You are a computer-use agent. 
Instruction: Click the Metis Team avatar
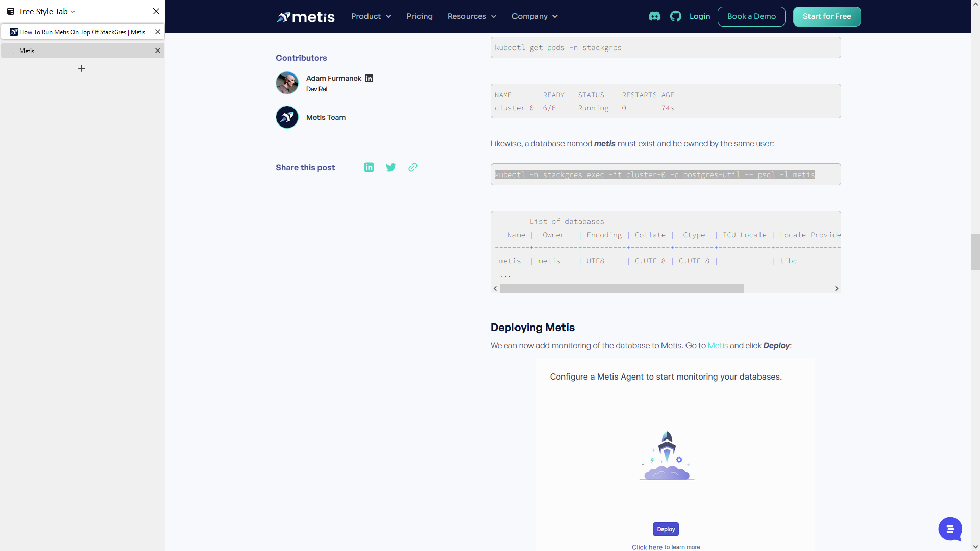tap(287, 117)
